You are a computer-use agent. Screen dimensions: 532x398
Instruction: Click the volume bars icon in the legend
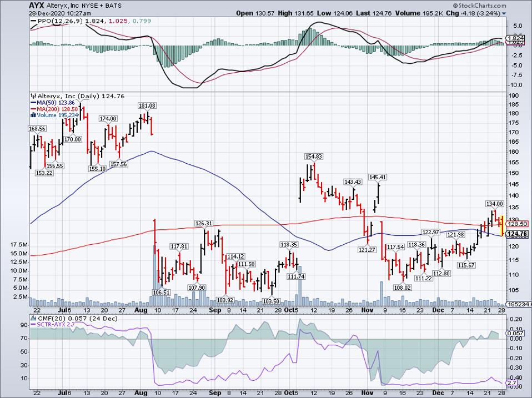tap(33, 115)
